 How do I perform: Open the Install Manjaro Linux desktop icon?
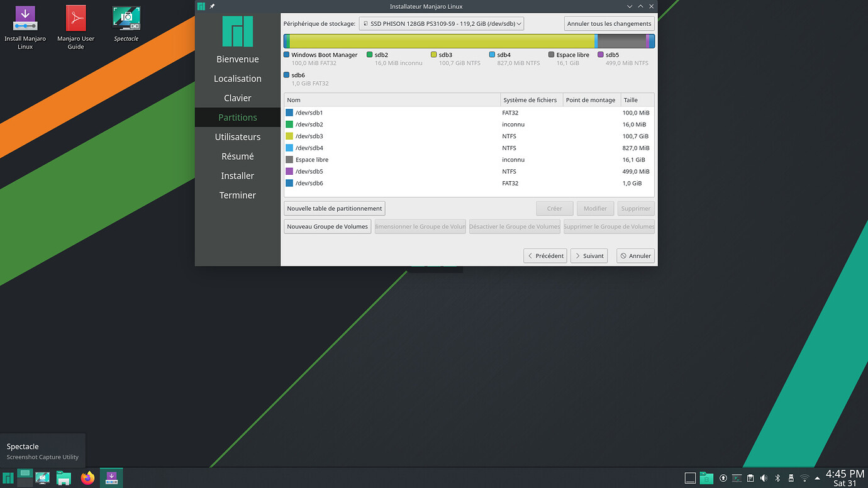[x=25, y=28]
